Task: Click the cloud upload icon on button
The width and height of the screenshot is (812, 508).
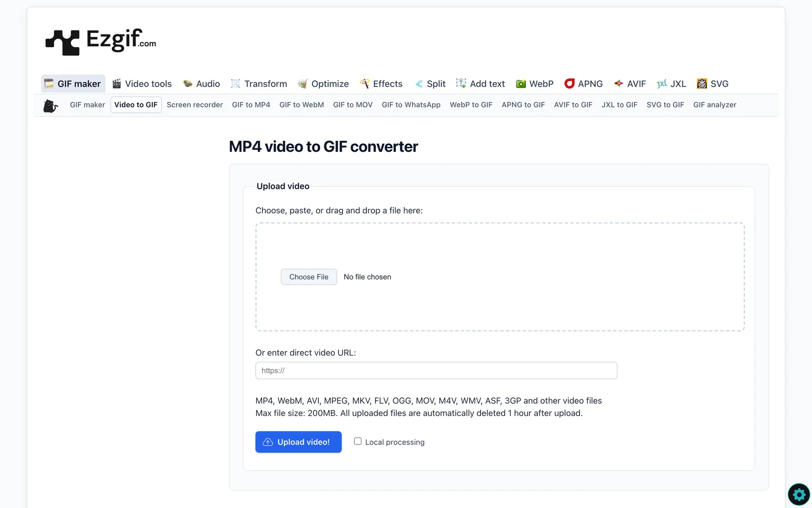Action: pos(268,442)
